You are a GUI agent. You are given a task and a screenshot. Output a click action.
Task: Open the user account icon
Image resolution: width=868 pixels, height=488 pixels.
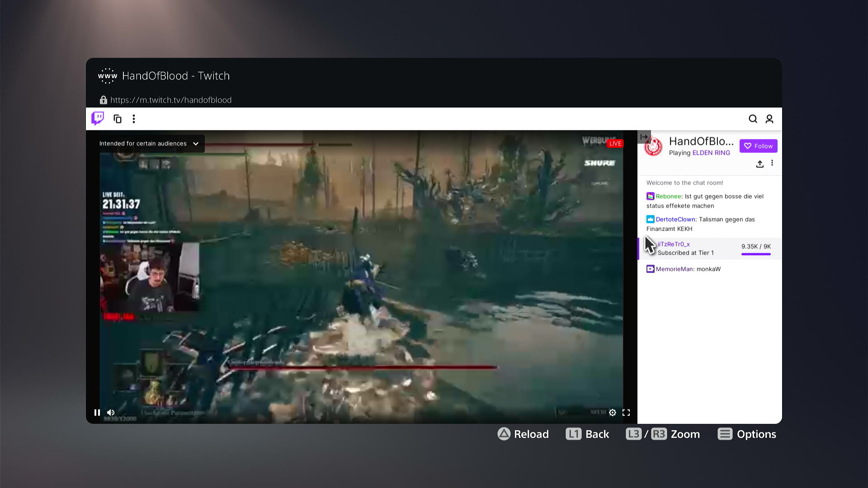(x=769, y=119)
